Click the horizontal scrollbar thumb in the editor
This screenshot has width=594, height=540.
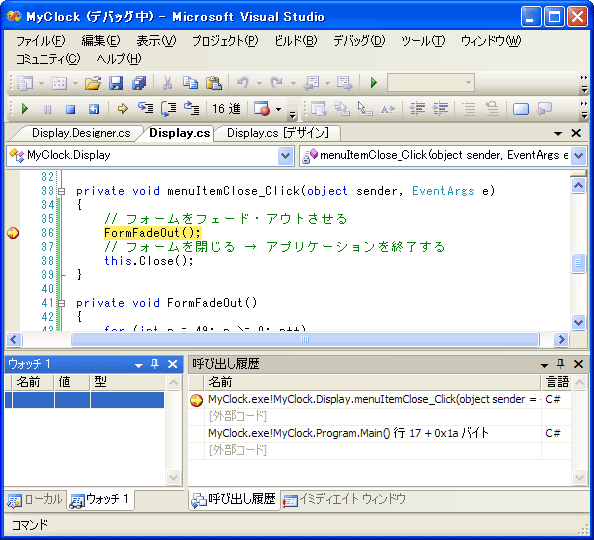click(305, 340)
